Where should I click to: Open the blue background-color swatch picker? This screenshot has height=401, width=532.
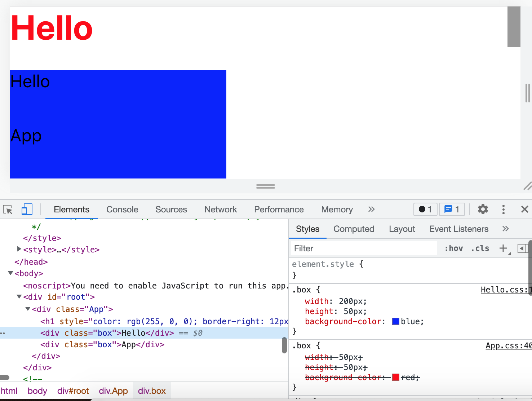coord(395,321)
